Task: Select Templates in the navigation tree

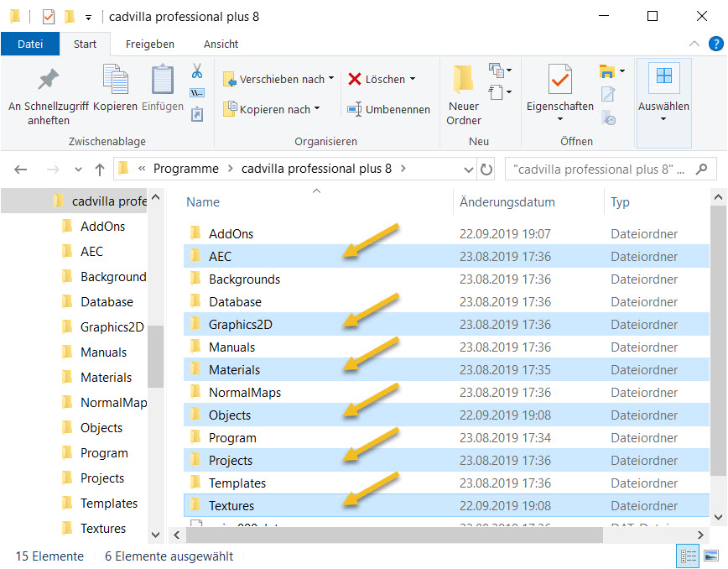Action: coord(109,503)
